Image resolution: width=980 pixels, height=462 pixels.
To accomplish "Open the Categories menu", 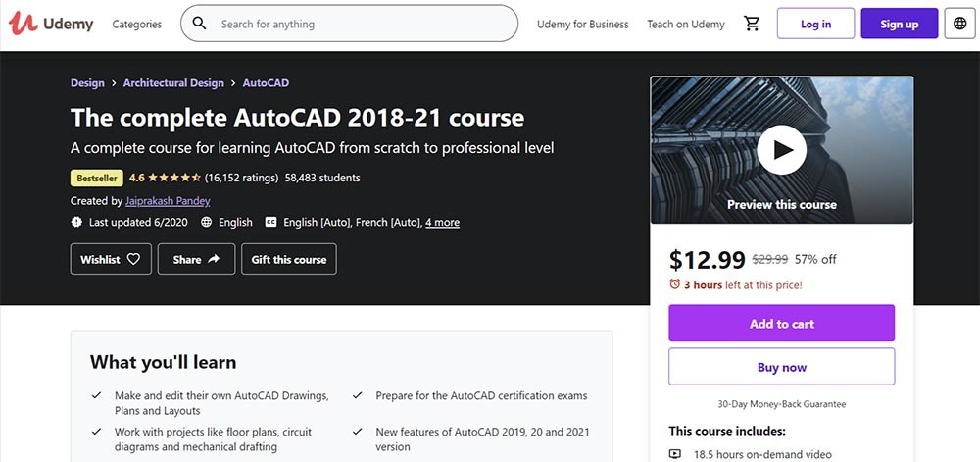I will tap(137, 25).
